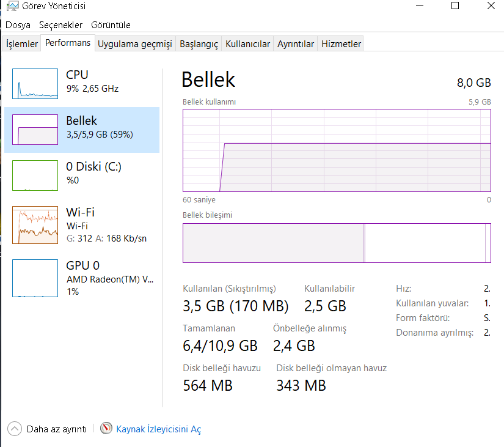Switch to the Hizmetler tab

click(x=341, y=44)
